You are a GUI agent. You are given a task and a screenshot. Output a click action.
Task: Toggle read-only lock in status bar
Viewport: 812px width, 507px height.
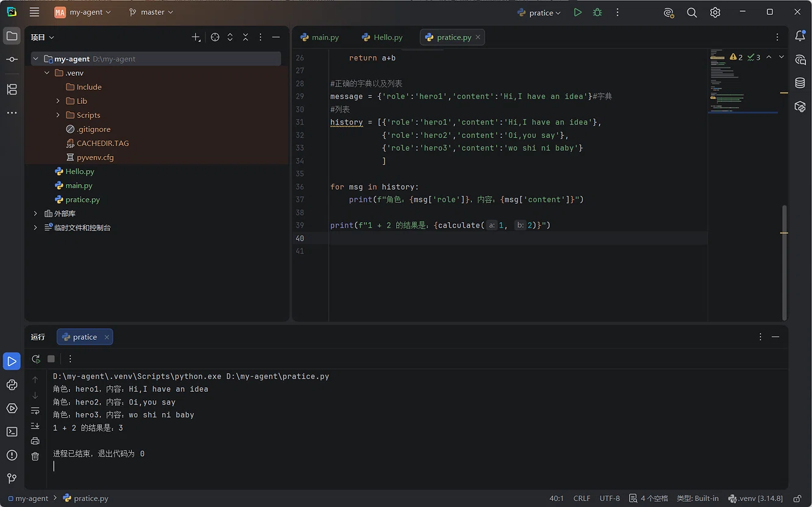pos(797,498)
